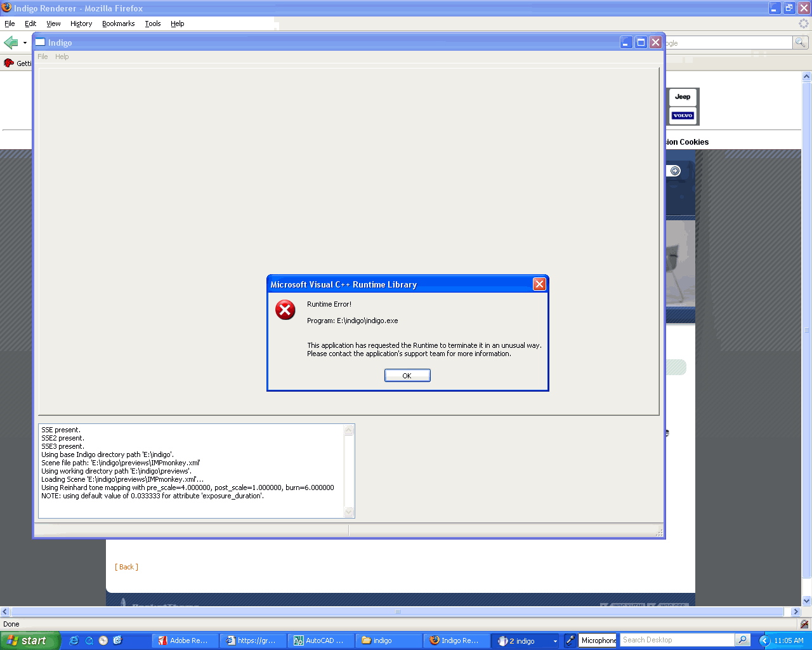Click OK in the Runtime Error dialog
The image size is (812, 650).
click(407, 376)
